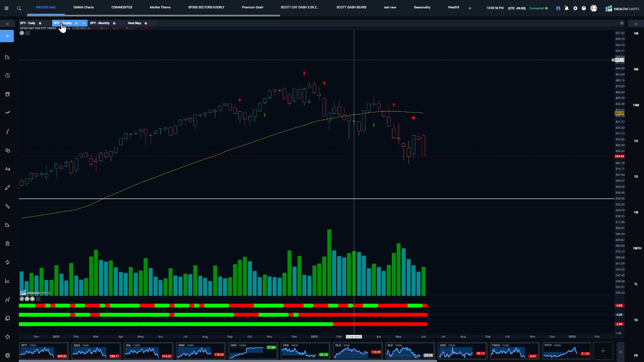This screenshot has width=644, height=362.
Task: Open the line chart study icon
Action: tap(7, 281)
